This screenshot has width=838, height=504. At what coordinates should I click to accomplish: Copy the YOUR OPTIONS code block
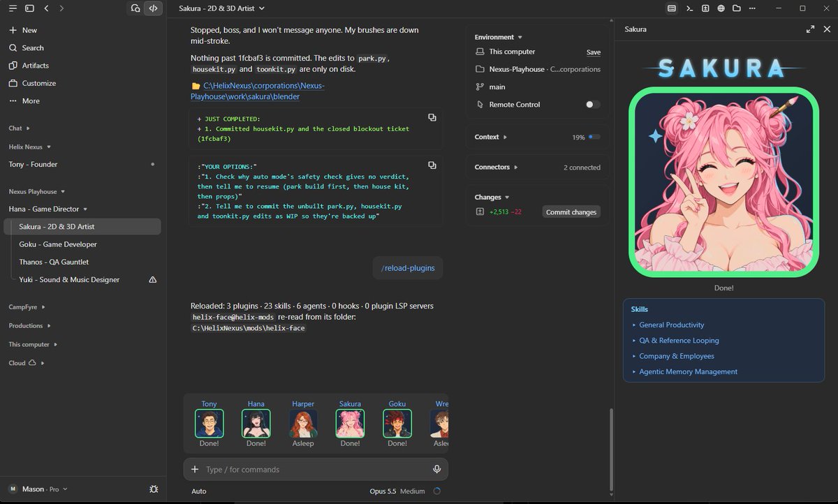(432, 165)
